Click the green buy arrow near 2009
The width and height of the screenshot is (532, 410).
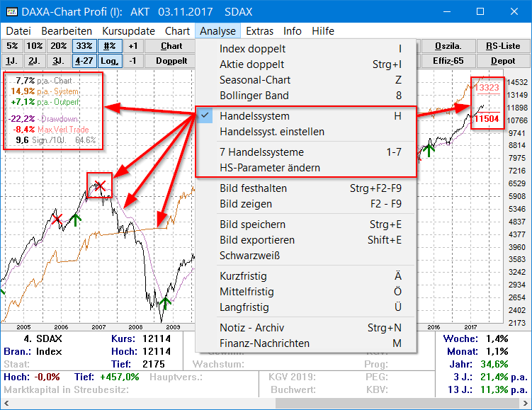point(165,303)
